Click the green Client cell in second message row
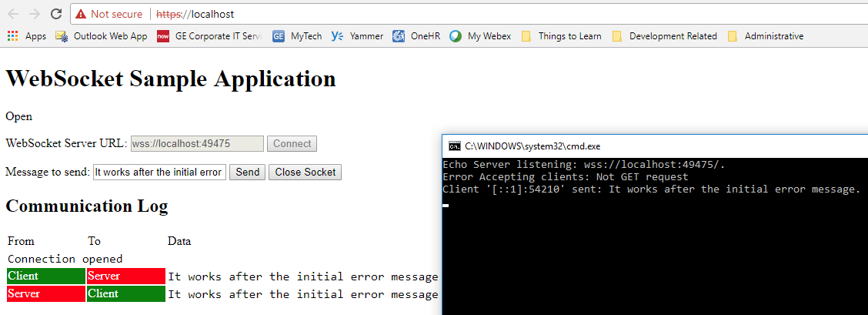868x315 pixels. tap(126, 294)
